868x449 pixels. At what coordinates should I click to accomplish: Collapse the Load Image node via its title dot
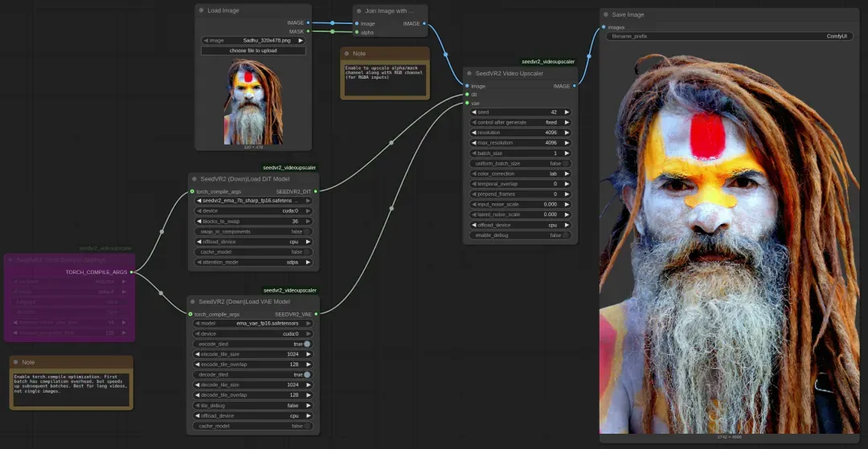pyautogui.click(x=202, y=10)
